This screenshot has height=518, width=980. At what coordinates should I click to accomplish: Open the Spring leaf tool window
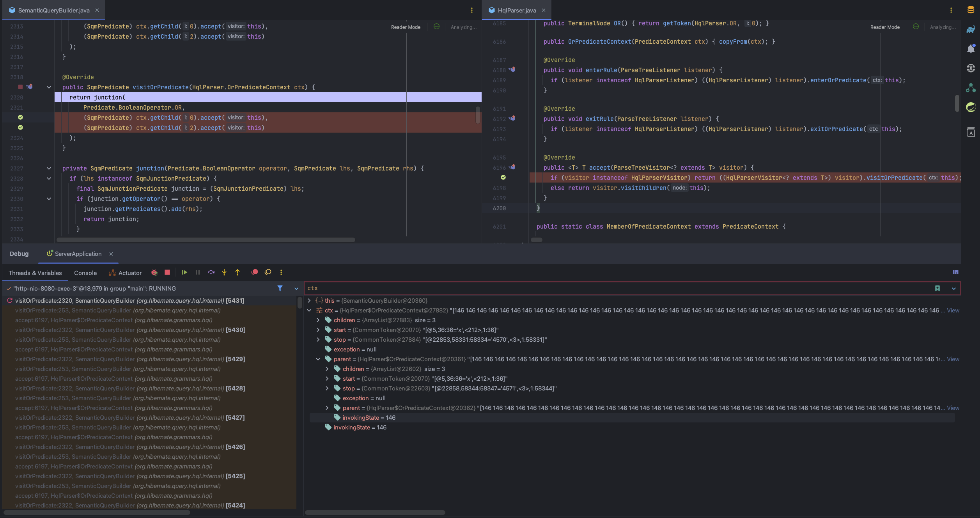coord(971,107)
